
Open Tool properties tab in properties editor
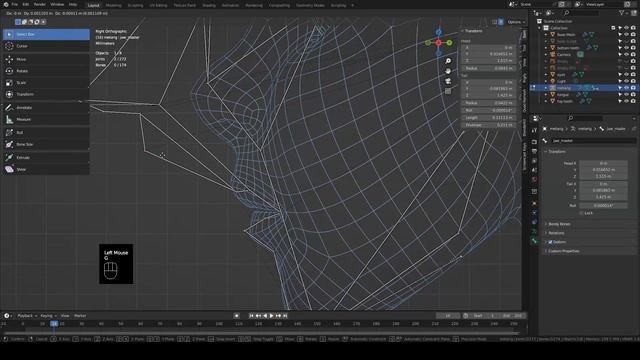[x=534, y=130]
